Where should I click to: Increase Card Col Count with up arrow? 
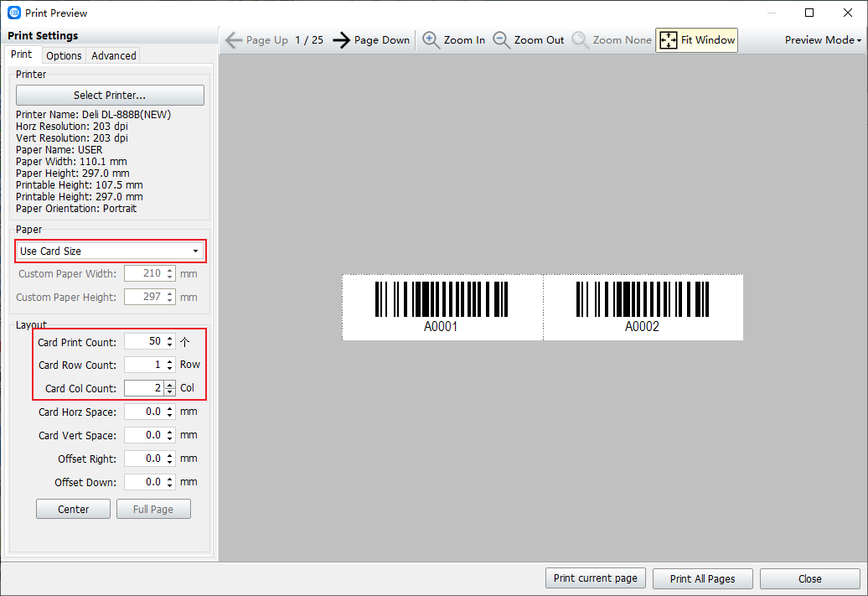[170, 385]
